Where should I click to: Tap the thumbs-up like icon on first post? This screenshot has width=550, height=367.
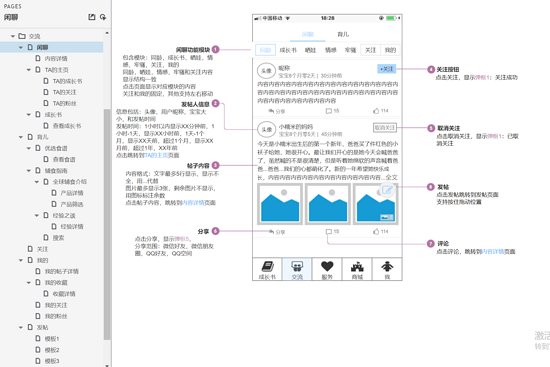(x=376, y=111)
